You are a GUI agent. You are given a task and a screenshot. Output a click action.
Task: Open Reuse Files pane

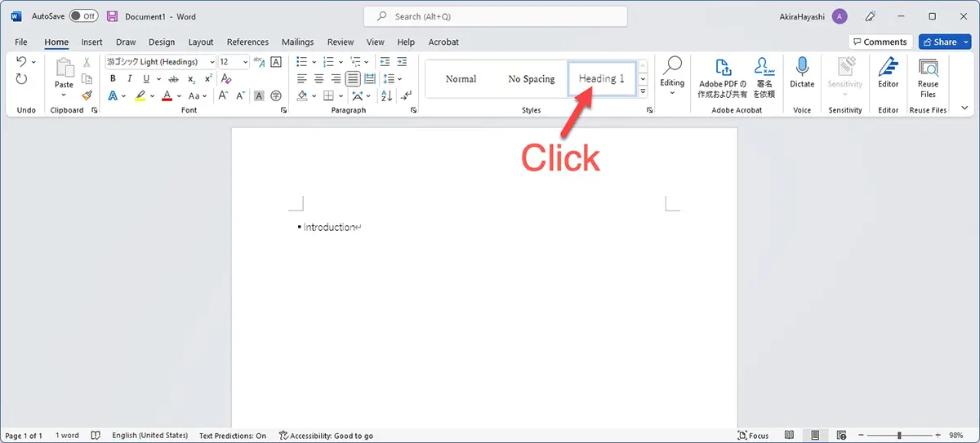pyautogui.click(x=928, y=78)
